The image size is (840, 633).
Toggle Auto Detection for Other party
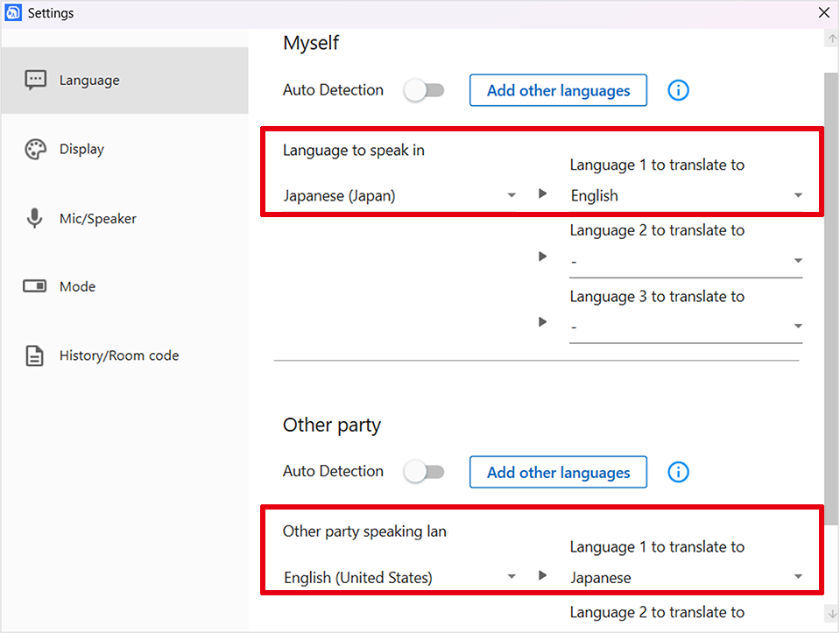coord(424,472)
